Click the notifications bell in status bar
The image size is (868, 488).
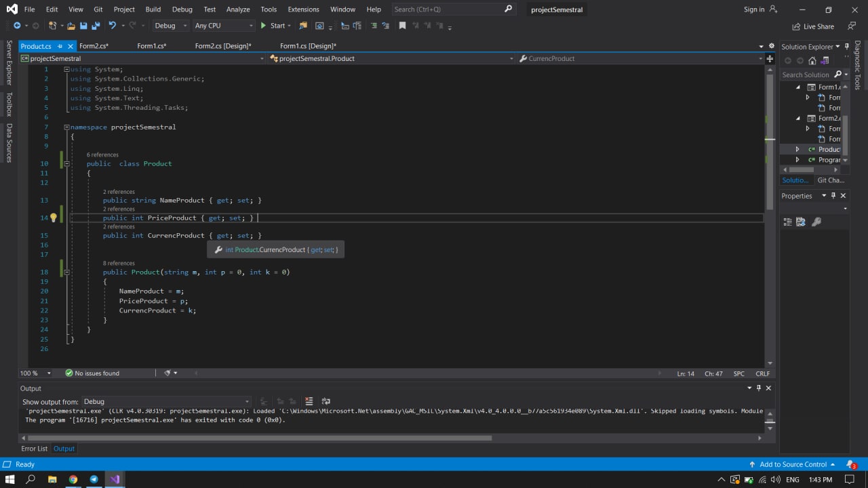click(850, 464)
